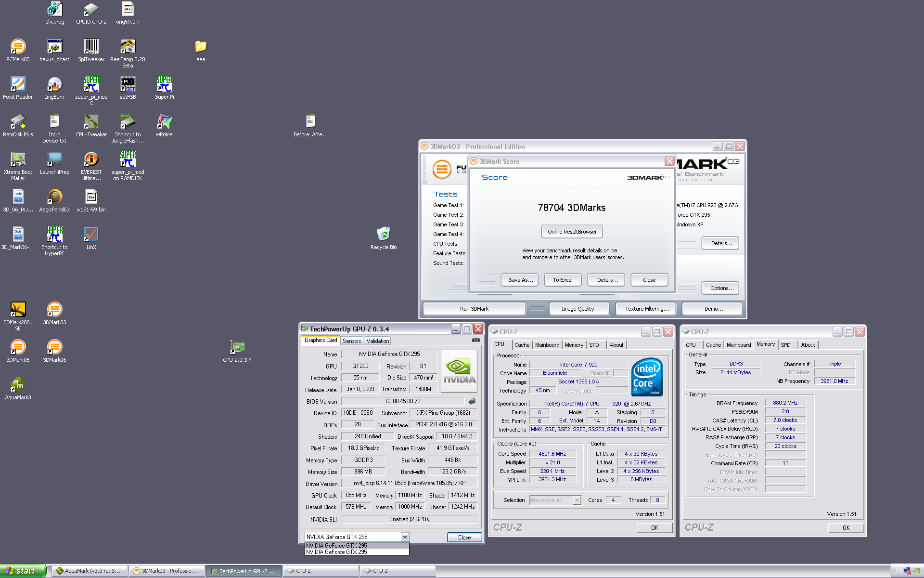Image resolution: width=924 pixels, height=578 pixels.
Task: Click Details... in 3DMark Score dialog
Action: 607,280
